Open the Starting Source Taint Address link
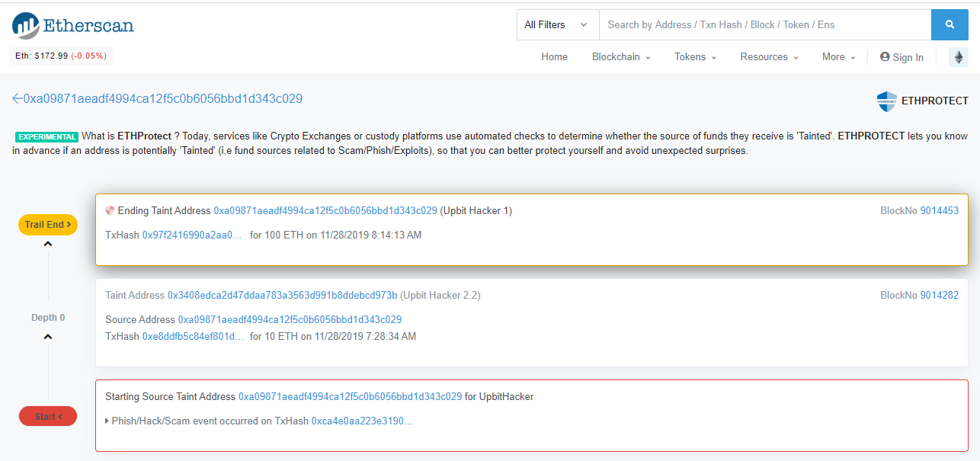 pyautogui.click(x=350, y=396)
